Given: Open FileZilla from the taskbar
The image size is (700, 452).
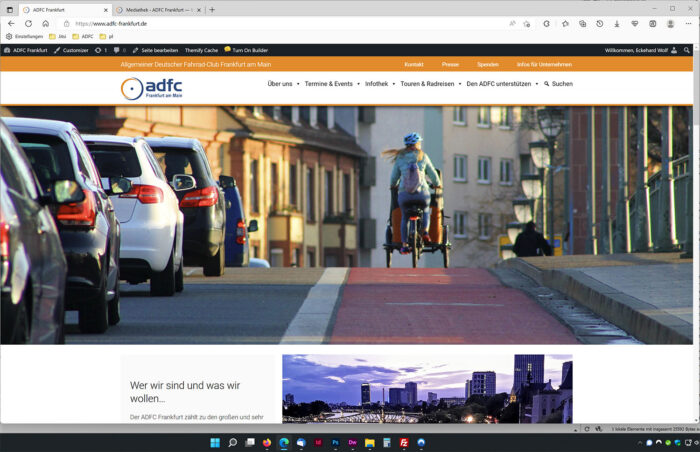Looking at the screenshot, I should 403,442.
